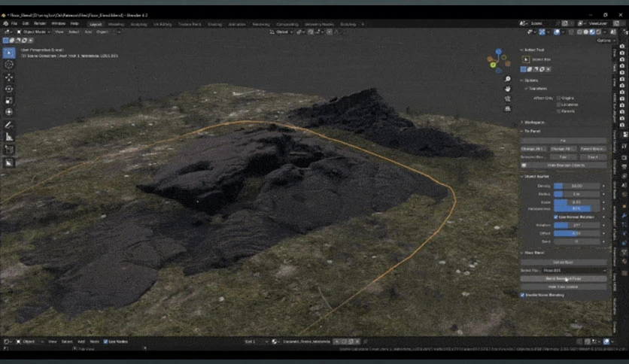Viewport: 629px width, 364px height.
Task: Open the Node menu in shader editor header
Action: click(94, 341)
